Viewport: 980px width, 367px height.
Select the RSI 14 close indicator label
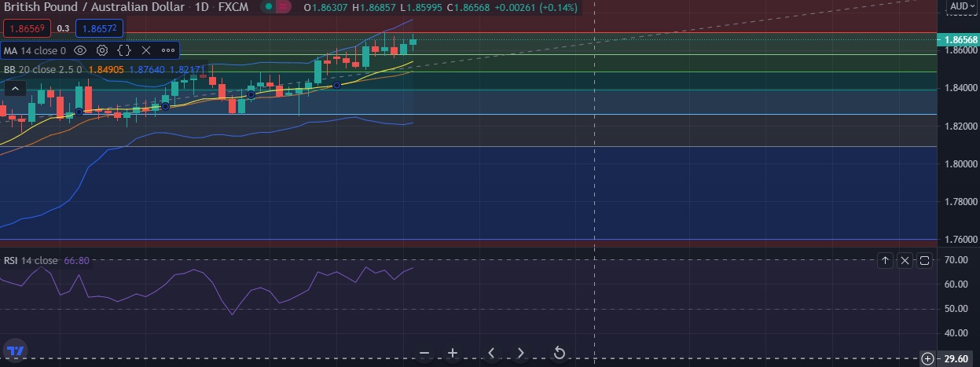point(31,260)
